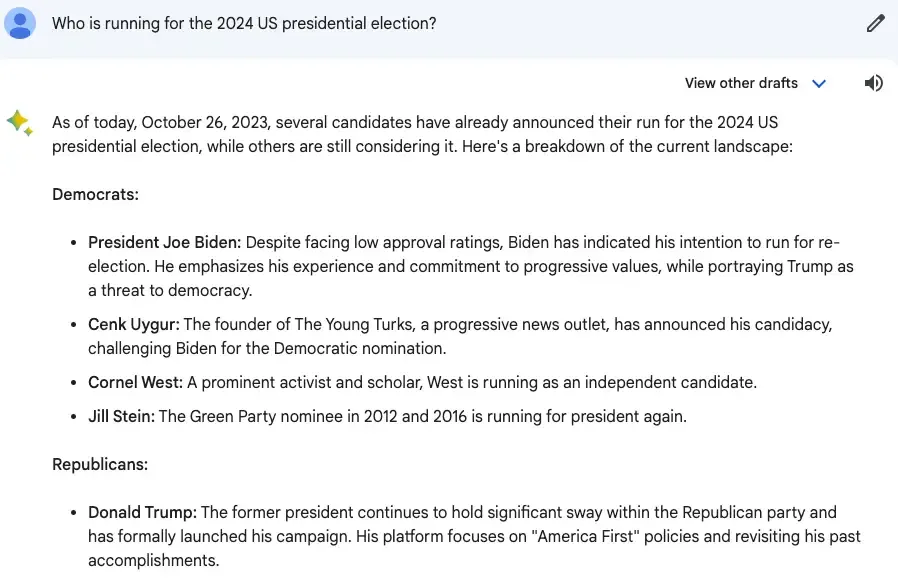Click the bold 'Cornel West:' name
This screenshot has height=583, width=898.
[135, 382]
